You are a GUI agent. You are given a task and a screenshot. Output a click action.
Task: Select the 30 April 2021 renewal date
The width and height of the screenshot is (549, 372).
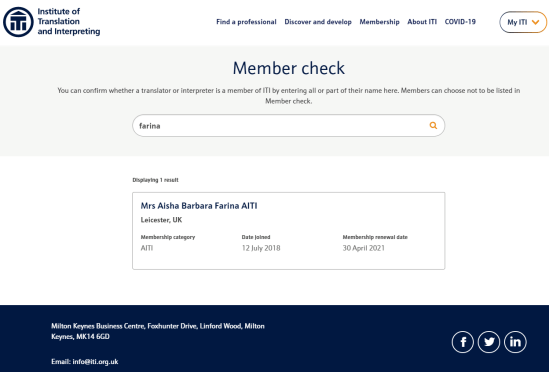click(x=363, y=248)
